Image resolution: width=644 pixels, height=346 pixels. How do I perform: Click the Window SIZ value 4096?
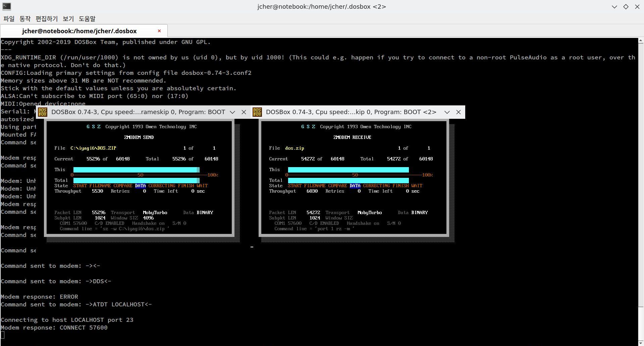(x=148, y=218)
